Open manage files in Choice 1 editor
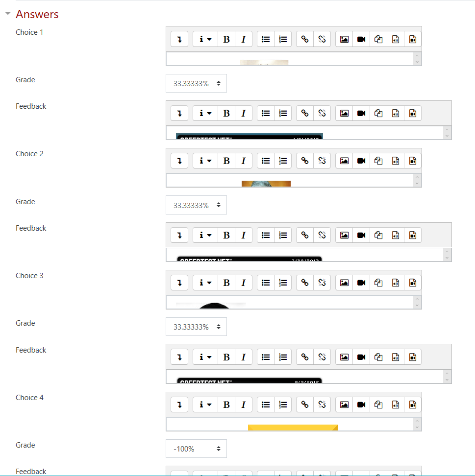The width and height of the screenshot is (475, 476). (x=378, y=39)
